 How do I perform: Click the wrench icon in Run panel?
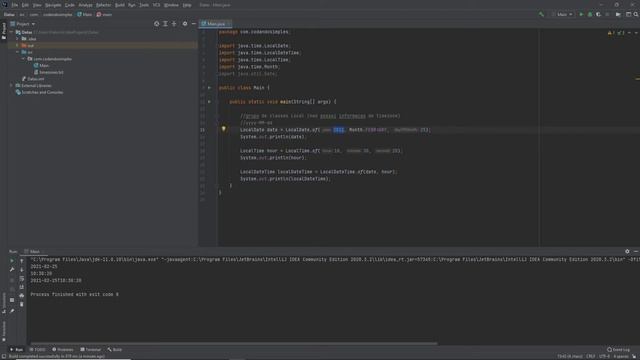12,269
